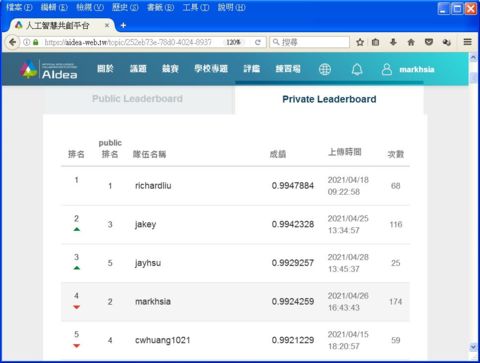Click the 120% zoom level indicator

233,42
